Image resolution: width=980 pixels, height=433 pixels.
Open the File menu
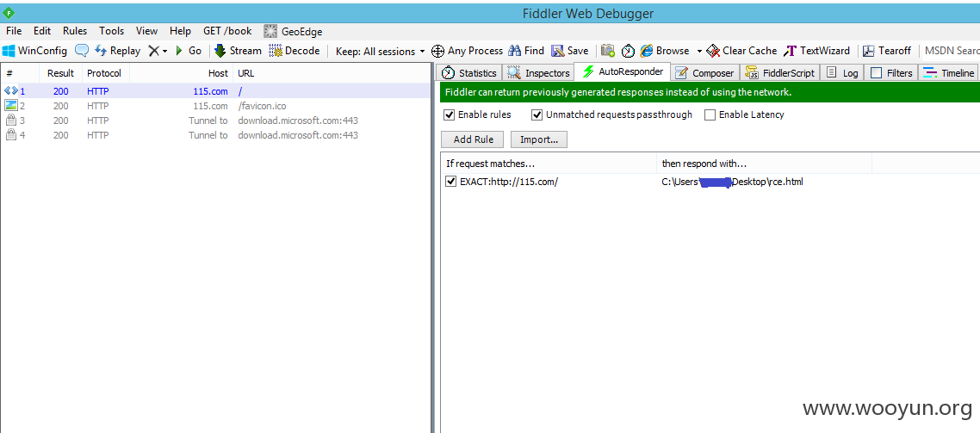14,31
